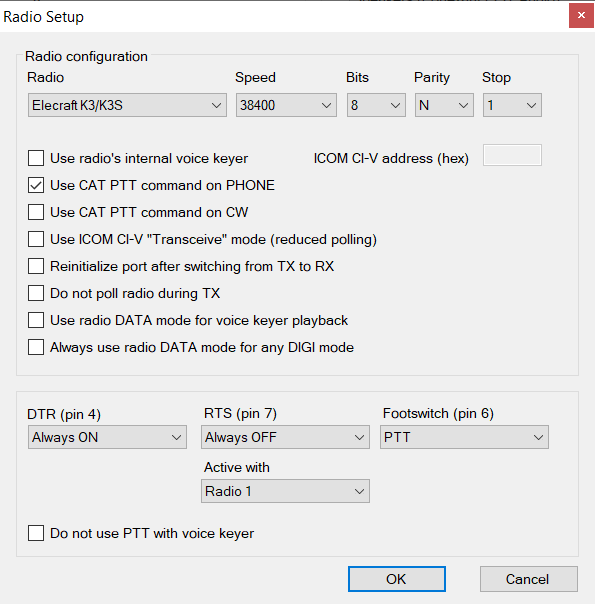
Task: Confirm settings with the OK button
Action: pos(397,579)
